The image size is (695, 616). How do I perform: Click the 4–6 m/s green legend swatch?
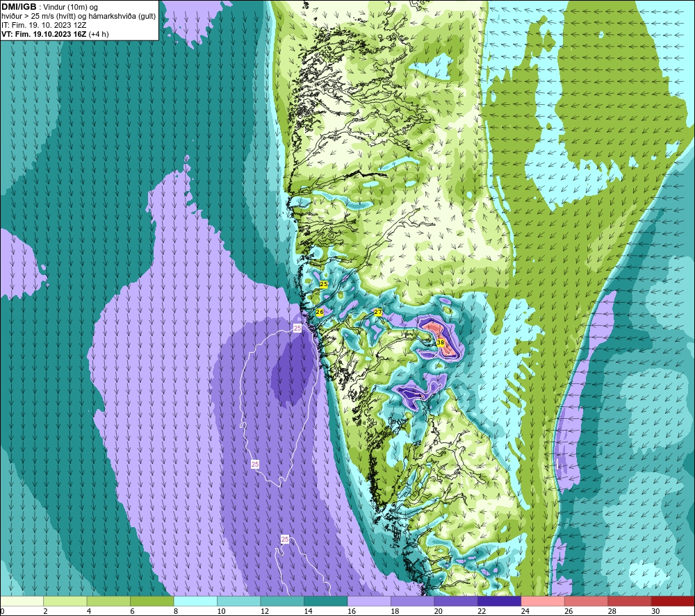pos(108,601)
